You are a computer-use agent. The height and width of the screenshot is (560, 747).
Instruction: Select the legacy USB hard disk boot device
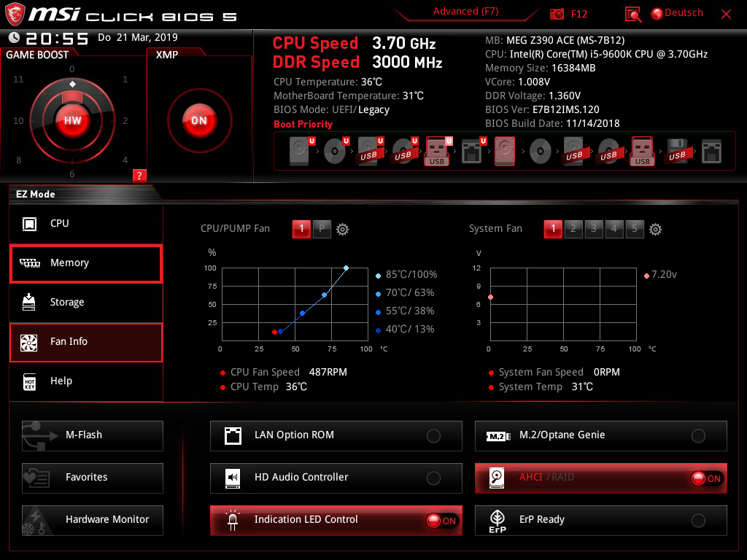(x=574, y=152)
